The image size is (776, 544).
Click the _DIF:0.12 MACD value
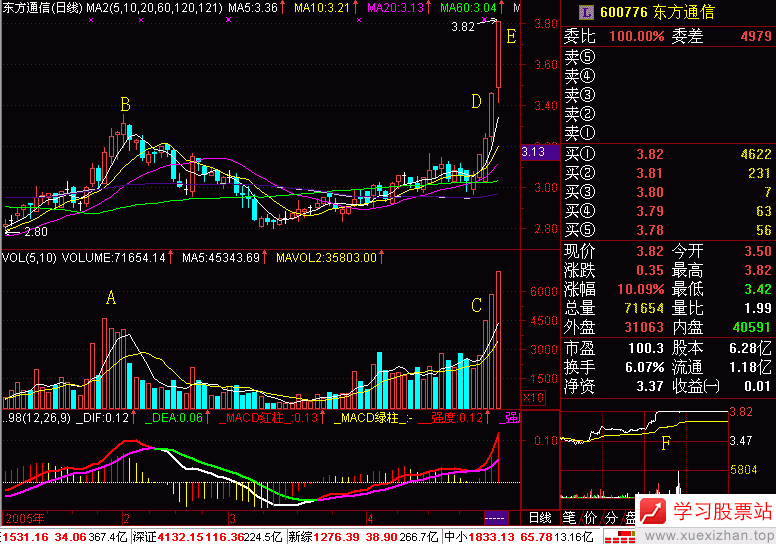102,418
